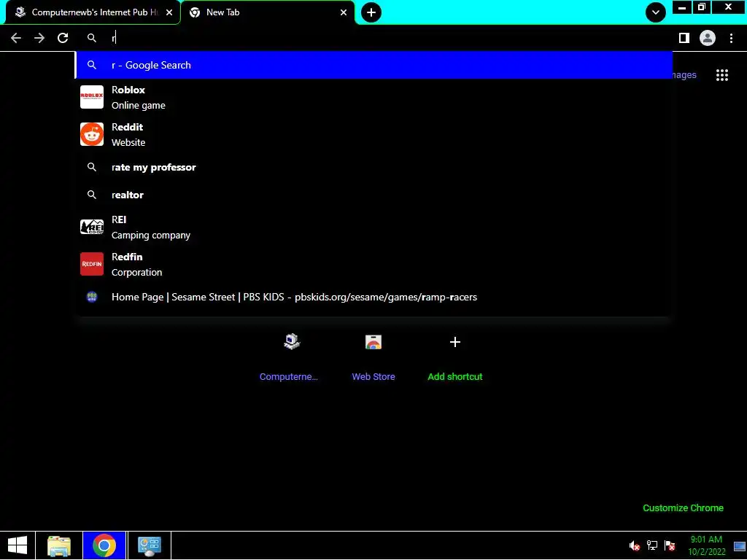Choose the Redfin corporation suggestion
747x560 pixels.
tap(373, 264)
